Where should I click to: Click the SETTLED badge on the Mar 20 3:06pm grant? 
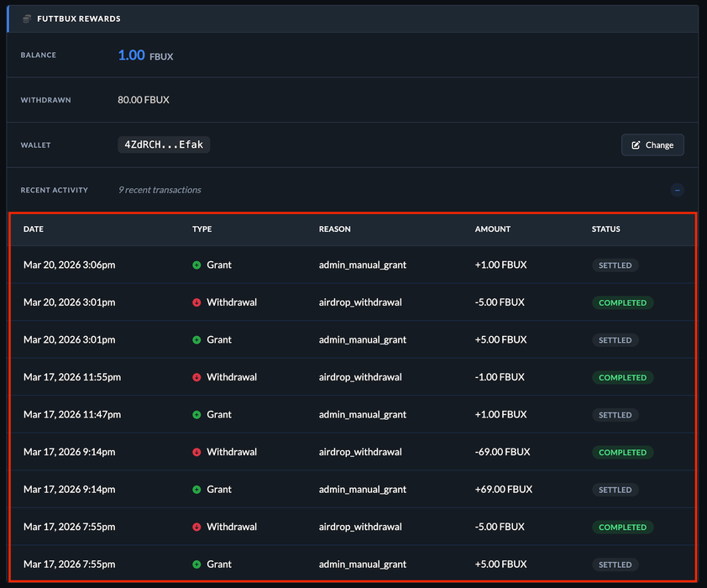pos(615,265)
